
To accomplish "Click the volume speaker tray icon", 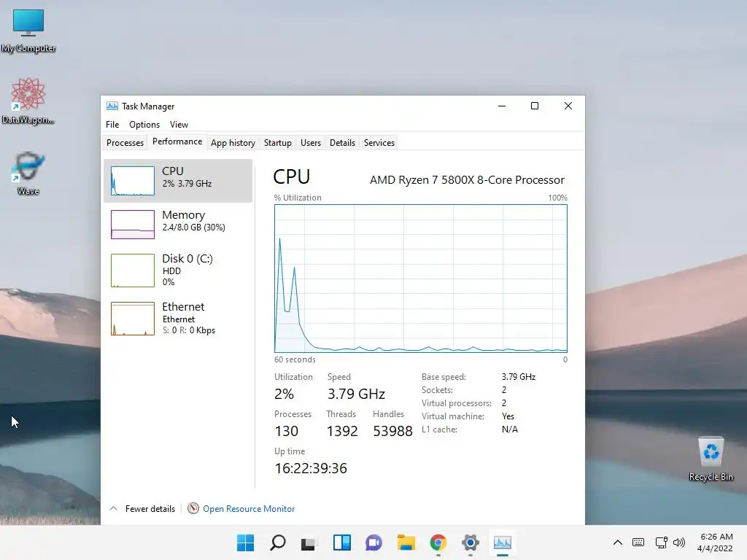I will (x=679, y=542).
